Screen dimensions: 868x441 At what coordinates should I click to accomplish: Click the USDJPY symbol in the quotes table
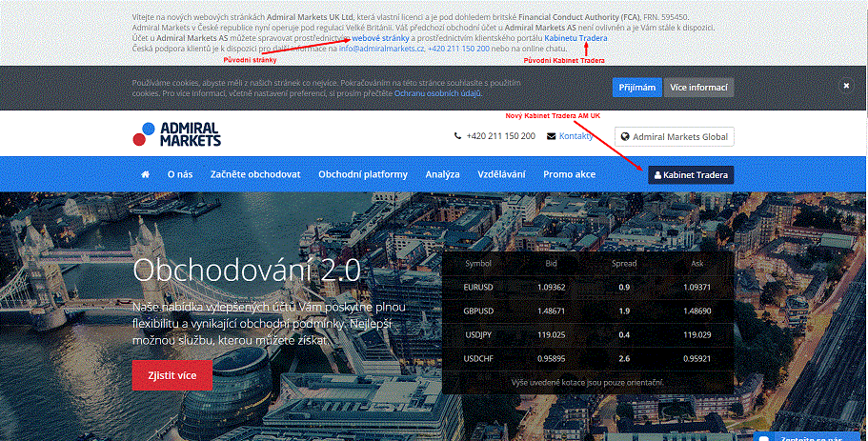tap(478, 334)
